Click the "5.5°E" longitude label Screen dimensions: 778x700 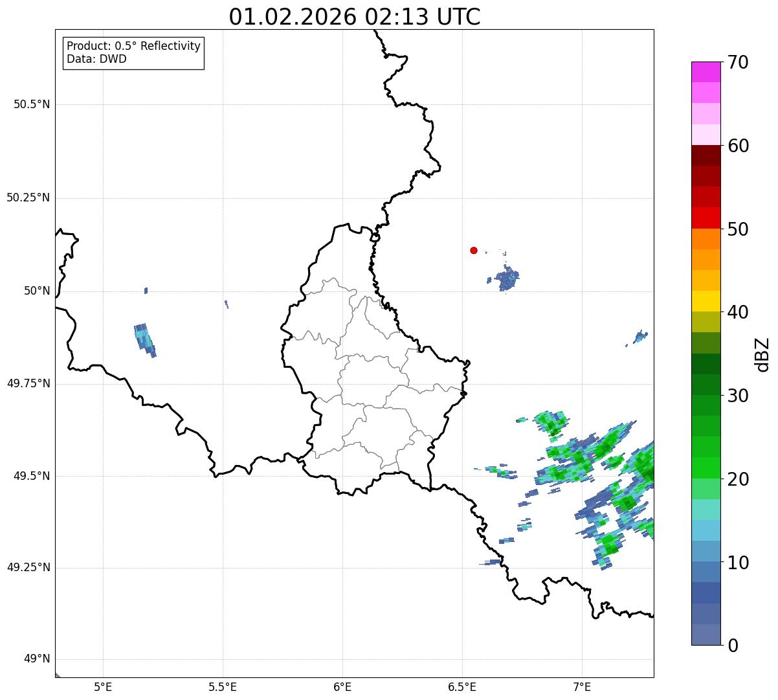223,686
